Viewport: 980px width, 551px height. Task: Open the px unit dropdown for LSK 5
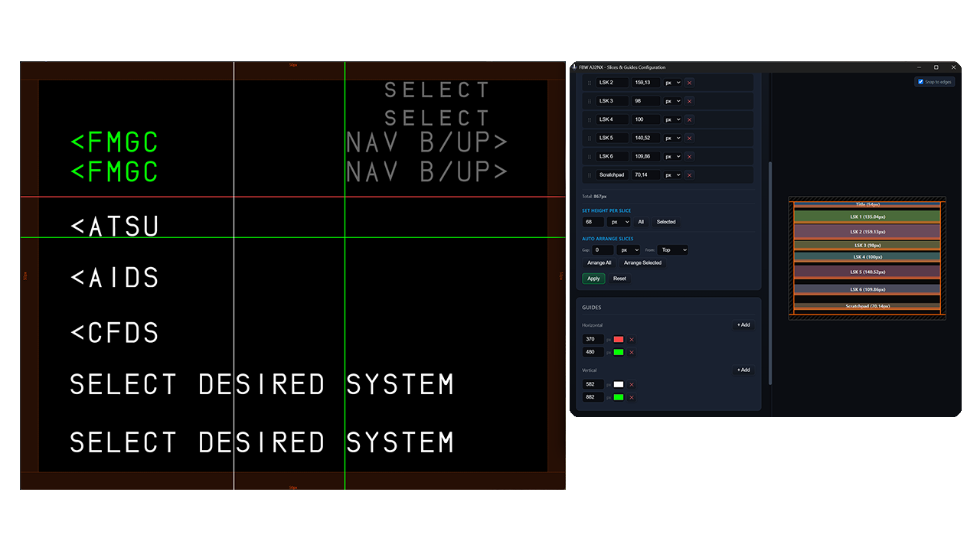point(671,138)
